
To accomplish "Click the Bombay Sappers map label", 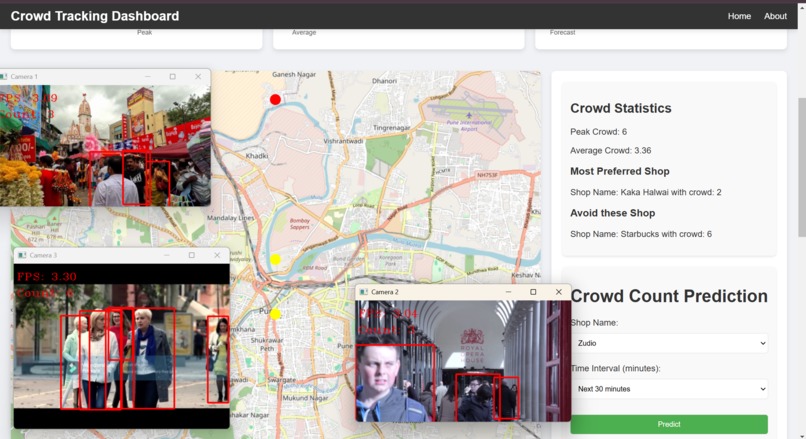I will tap(300, 224).
